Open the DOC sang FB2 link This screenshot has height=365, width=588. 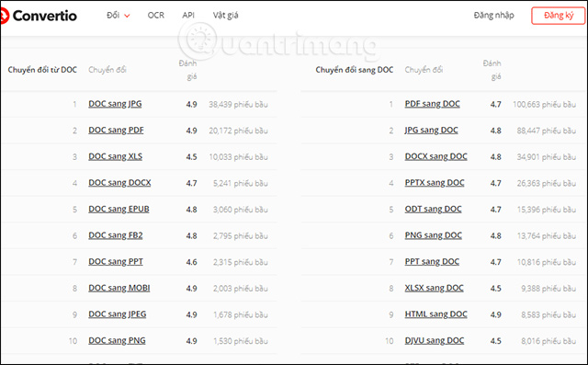pos(116,235)
